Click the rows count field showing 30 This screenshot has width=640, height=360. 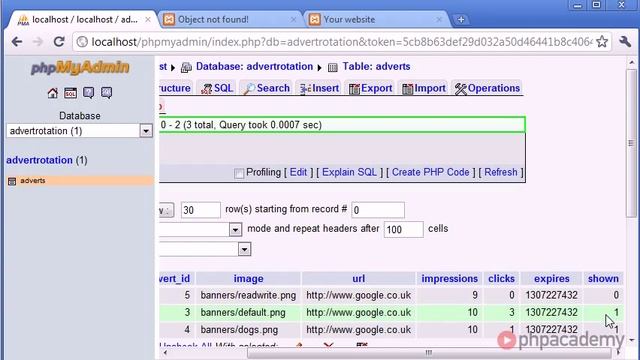click(x=200, y=210)
